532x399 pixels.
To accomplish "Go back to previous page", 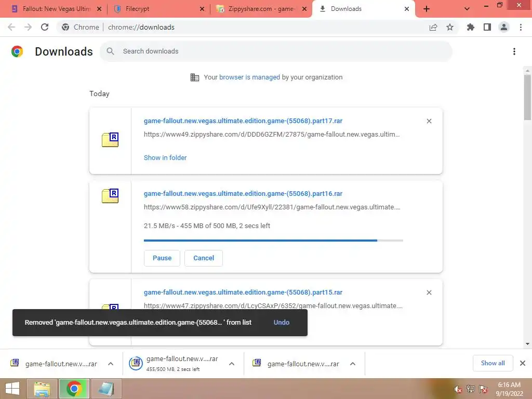I will click(x=11, y=27).
